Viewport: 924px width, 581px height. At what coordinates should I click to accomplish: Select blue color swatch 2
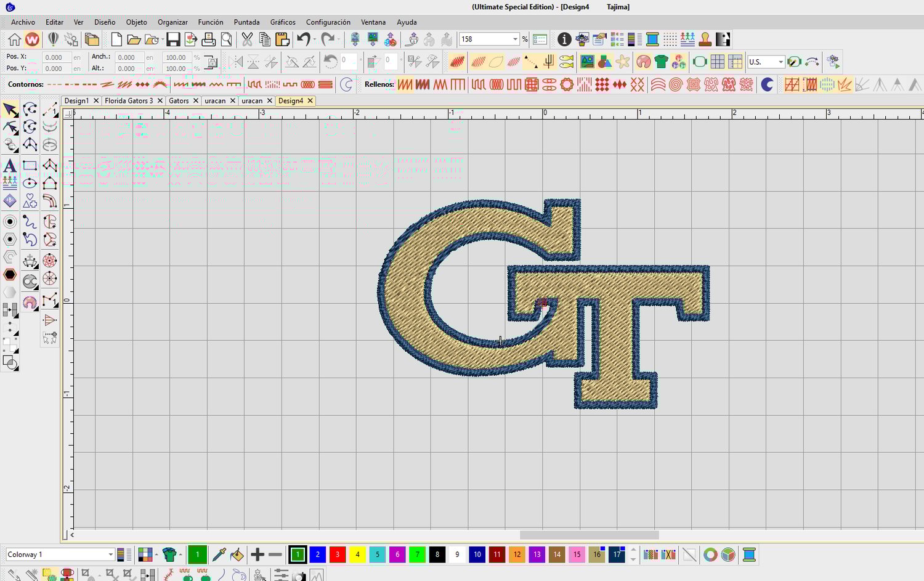(317, 555)
